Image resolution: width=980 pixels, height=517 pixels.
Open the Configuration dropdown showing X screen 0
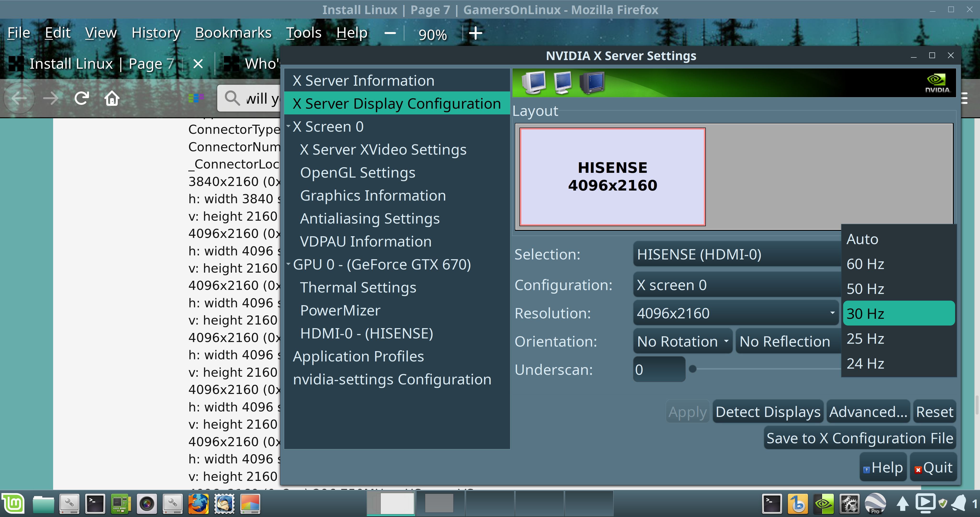(736, 285)
